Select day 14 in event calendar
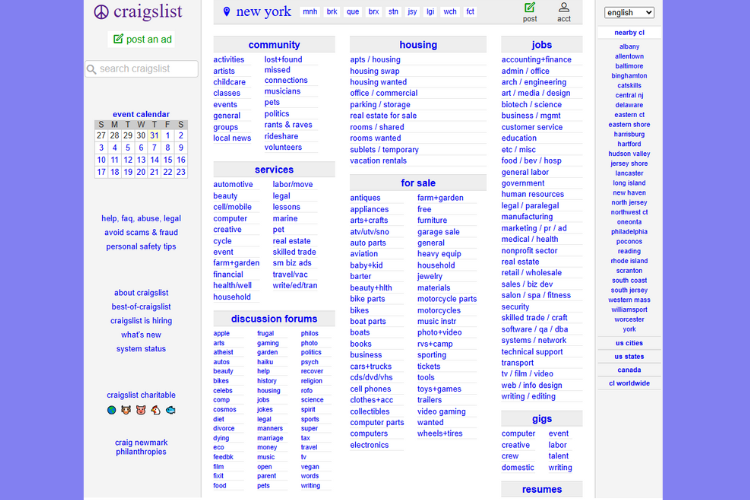 [x=154, y=160]
